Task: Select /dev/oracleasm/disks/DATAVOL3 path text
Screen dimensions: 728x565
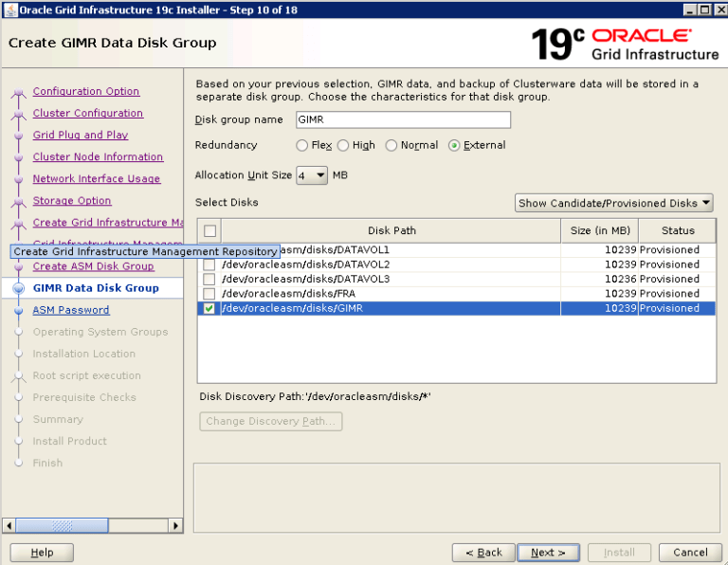Action: click(x=306, y=279)
